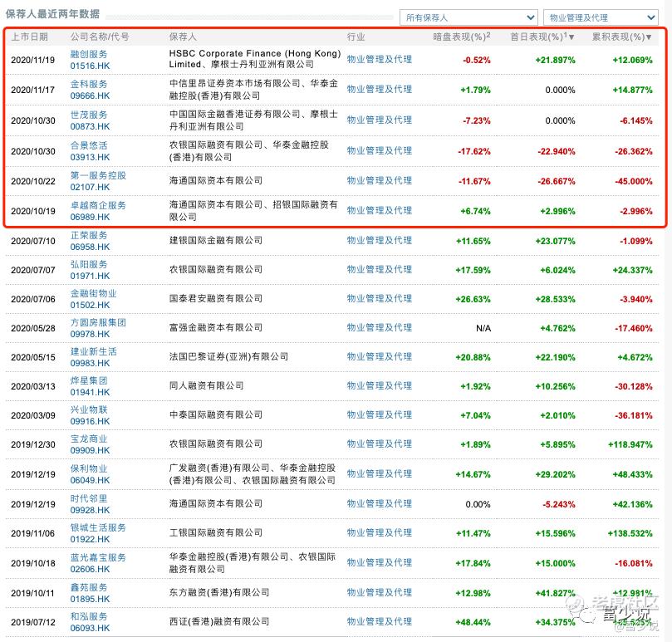
Task: Select the value +118.947%
Action: [x=630, y=445]
